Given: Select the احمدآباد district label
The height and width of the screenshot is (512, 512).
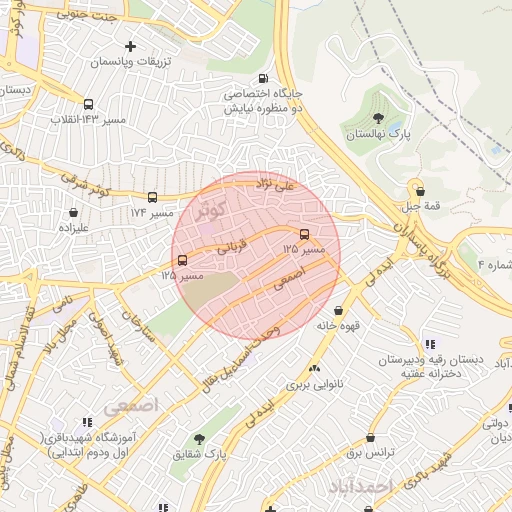Looking at the screenshot, I should coord(360,487).
